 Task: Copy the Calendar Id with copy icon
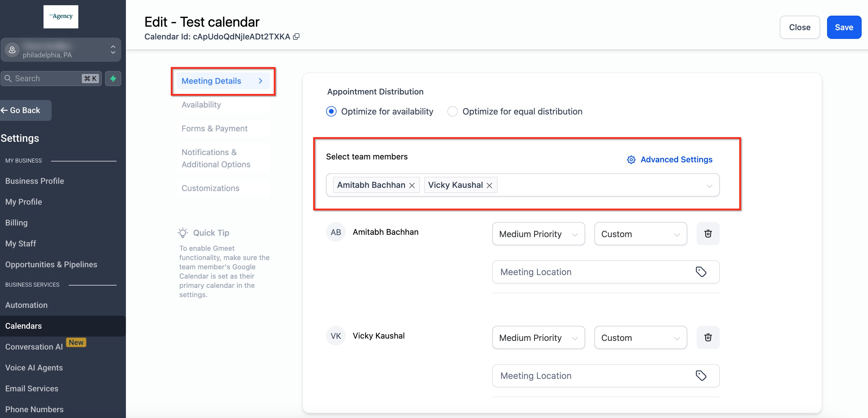(296, 36)
